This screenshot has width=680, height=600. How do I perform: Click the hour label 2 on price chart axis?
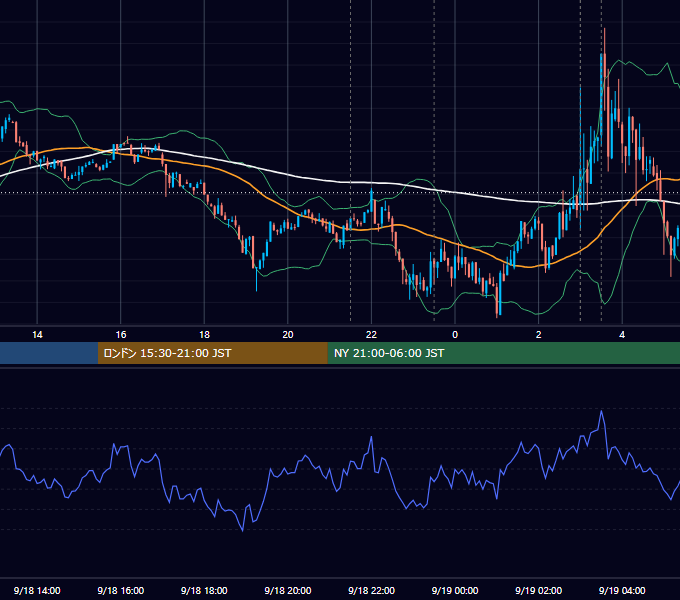(539, 335)
